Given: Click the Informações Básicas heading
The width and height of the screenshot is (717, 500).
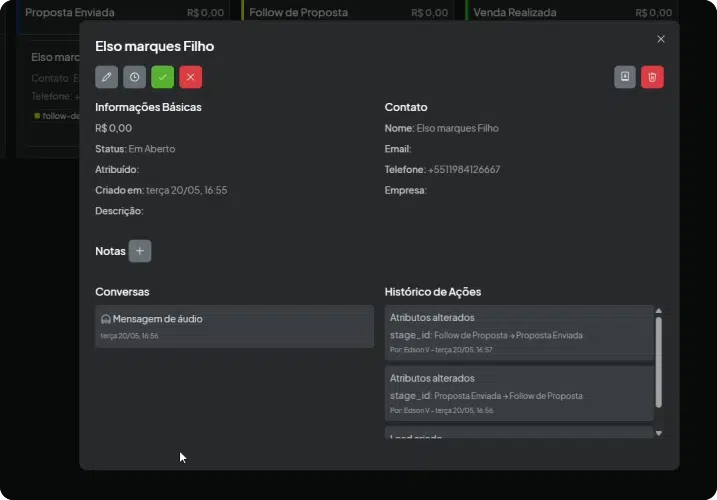Looking at the screenshot, I should coord(148,107).
